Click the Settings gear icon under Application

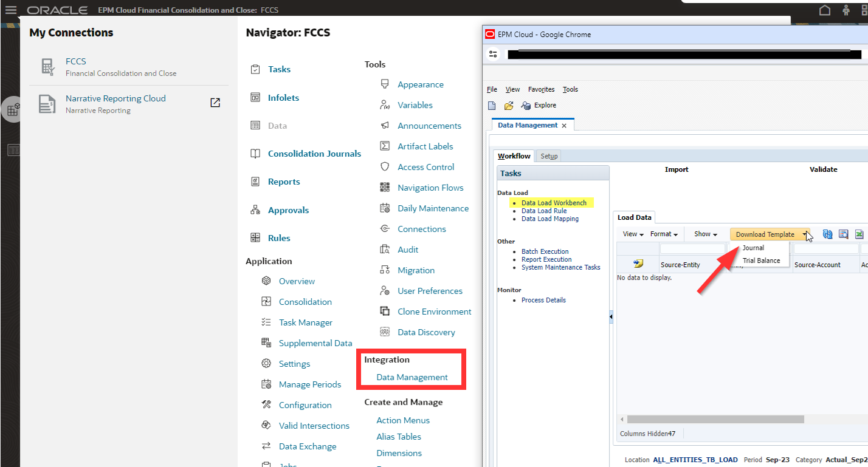[x=266, y=364]
